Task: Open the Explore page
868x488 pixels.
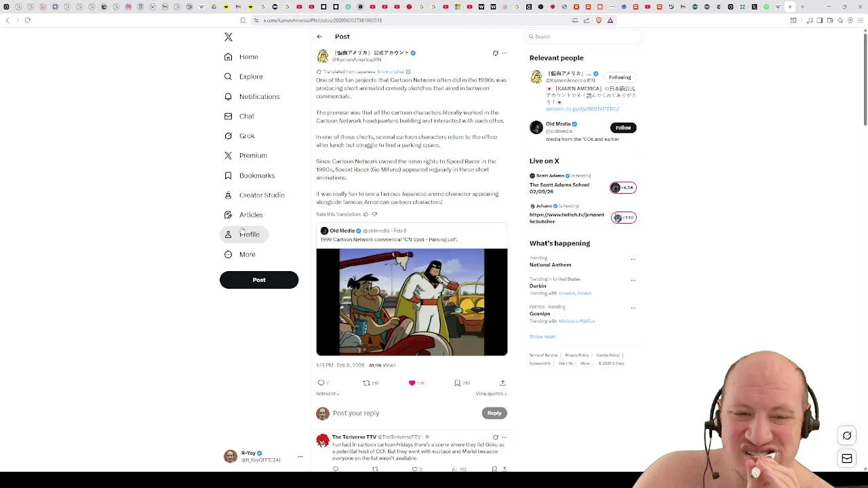Action: (243, 77)
